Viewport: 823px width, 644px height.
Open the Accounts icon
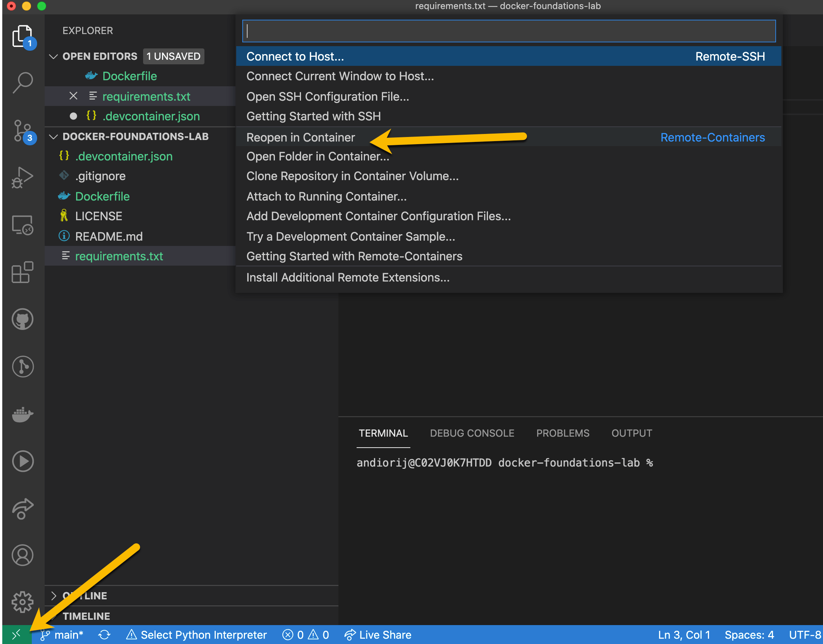(x=23, y=555)
